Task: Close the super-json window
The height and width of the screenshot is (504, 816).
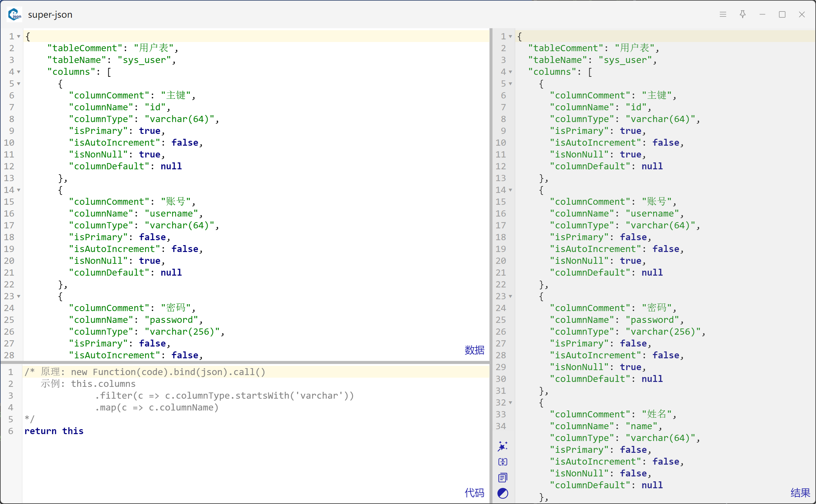Action: (802, 14)
